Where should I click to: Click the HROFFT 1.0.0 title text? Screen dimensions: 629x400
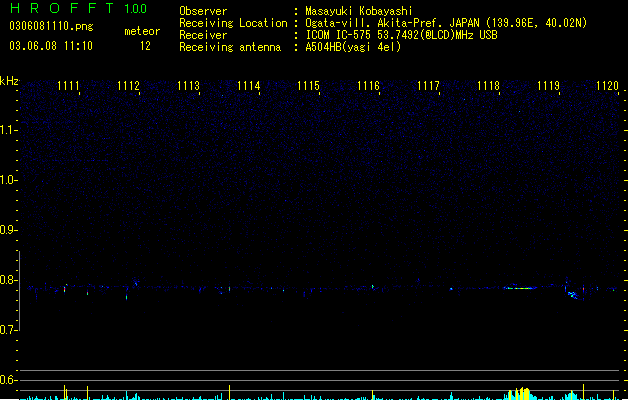pos(79,8)
